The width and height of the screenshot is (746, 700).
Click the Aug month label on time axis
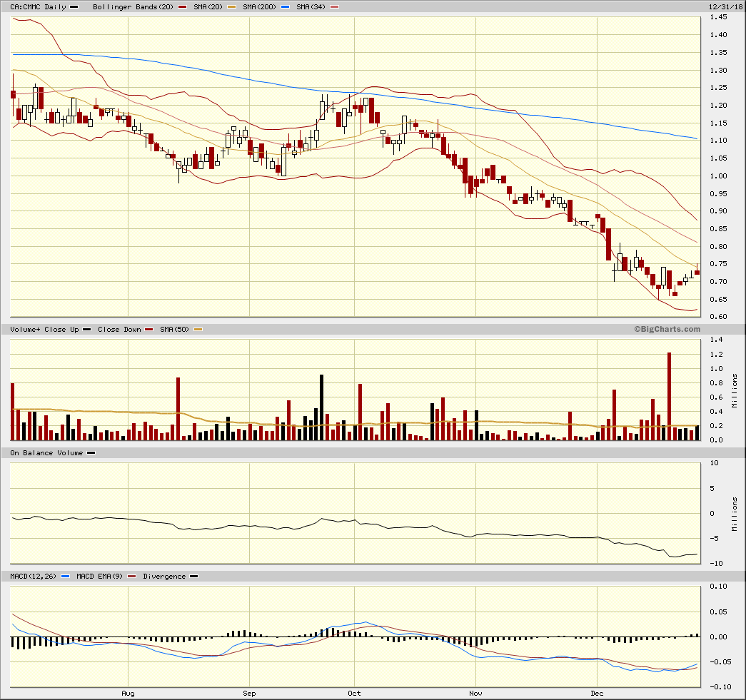pyautogui.click(x=128, y=694)
